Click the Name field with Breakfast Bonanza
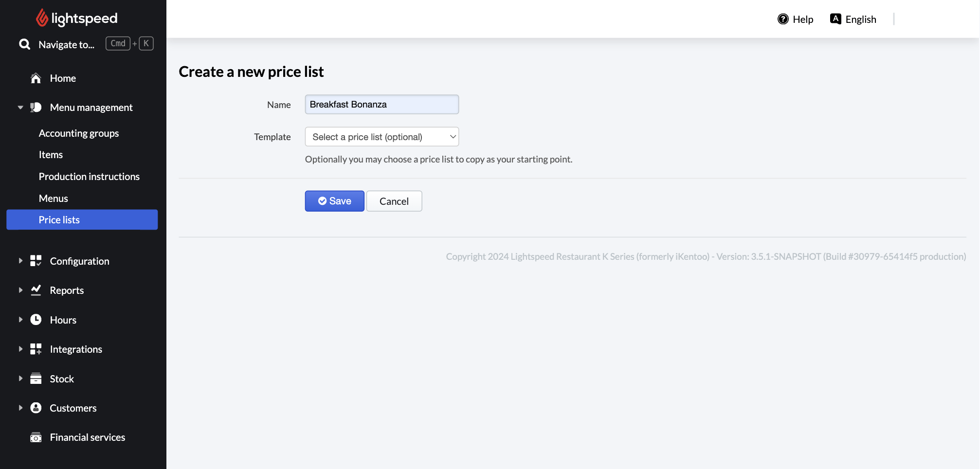 pyautogui.click(x=381, y=105)
